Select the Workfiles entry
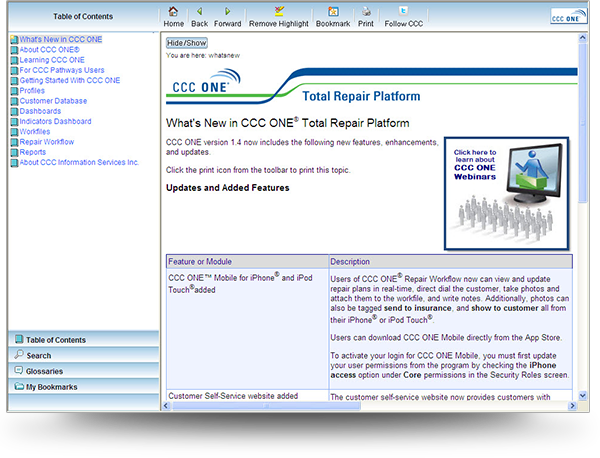Screen dimensions: 600x458 point(35,132)
